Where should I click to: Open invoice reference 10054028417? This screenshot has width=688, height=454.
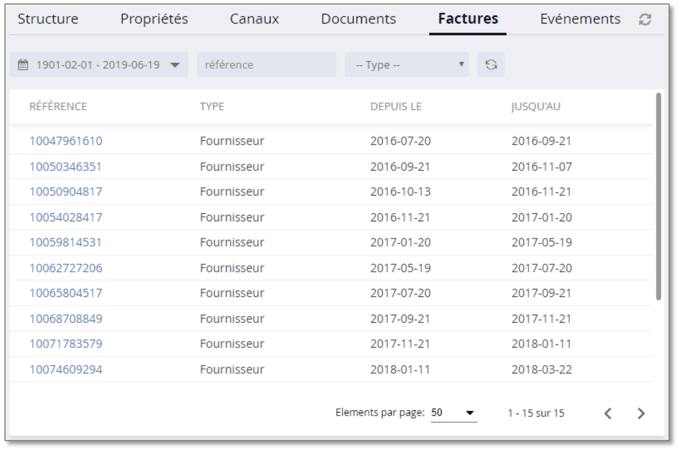coord(66,217)
